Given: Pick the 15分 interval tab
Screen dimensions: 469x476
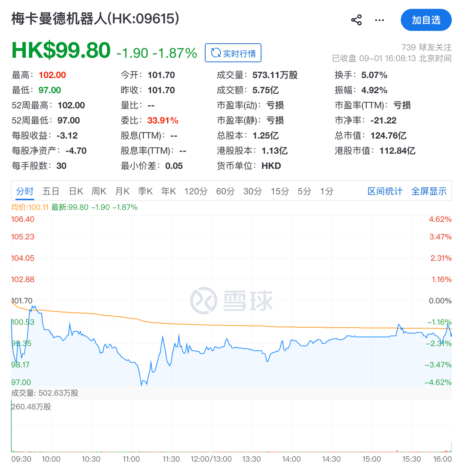Looking at the screenshot, I should 280,191.
